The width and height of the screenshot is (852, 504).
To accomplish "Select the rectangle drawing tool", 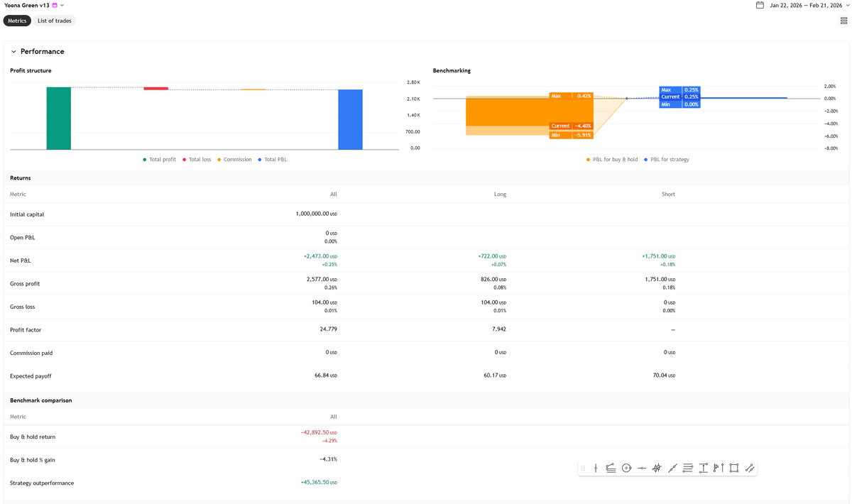I will click(x=734, y=468).
